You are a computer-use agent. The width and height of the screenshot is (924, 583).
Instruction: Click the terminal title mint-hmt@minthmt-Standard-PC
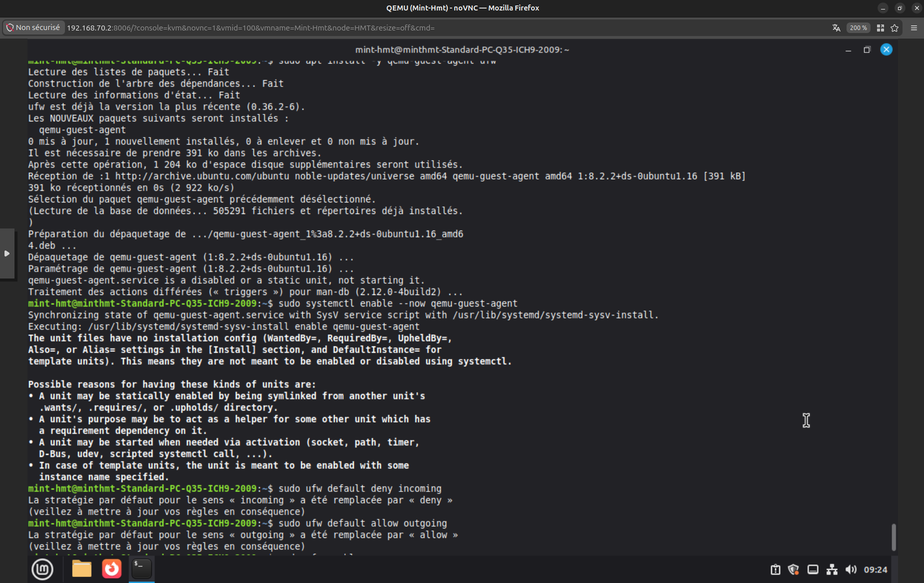tap(462, 49)
